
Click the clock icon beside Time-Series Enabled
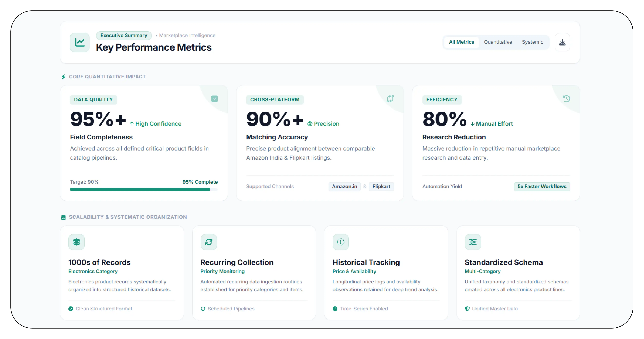coord(335,309)
